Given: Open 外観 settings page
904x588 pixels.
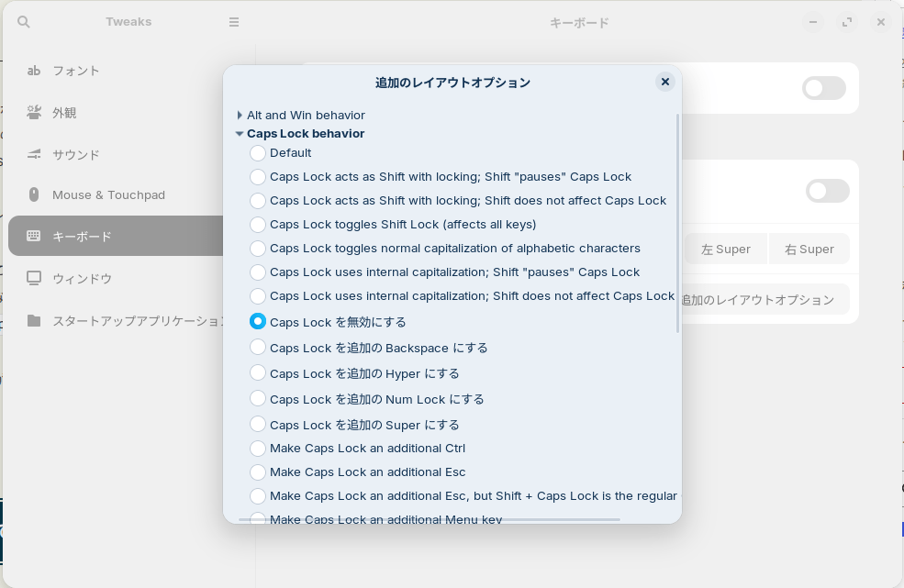Looking at the screenshot, I should [x=116, y=113].
